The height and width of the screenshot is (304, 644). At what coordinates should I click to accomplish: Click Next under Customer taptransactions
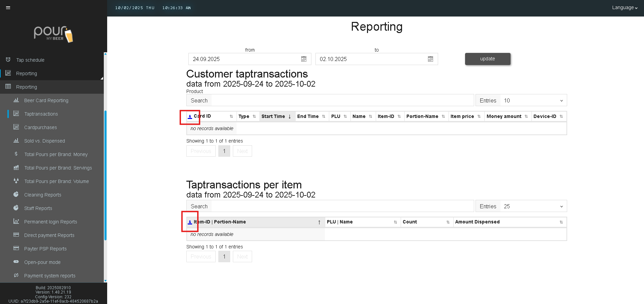242,151
